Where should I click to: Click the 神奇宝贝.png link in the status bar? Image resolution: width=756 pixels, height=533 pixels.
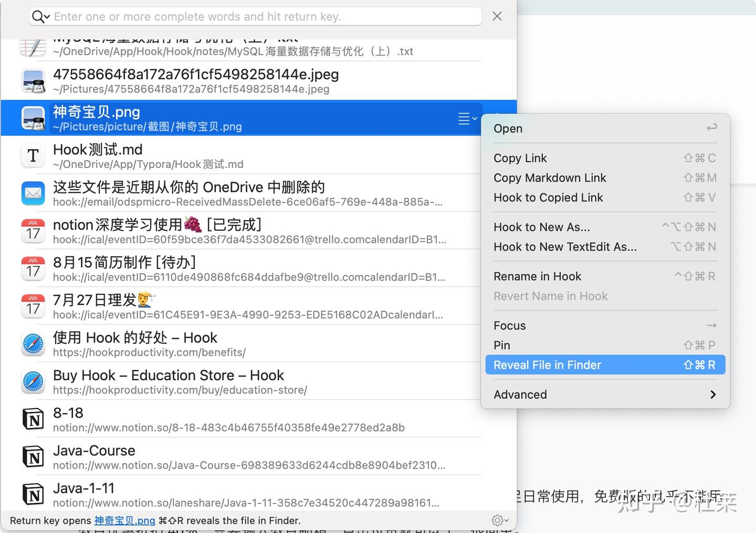click(x=124, y=520)
